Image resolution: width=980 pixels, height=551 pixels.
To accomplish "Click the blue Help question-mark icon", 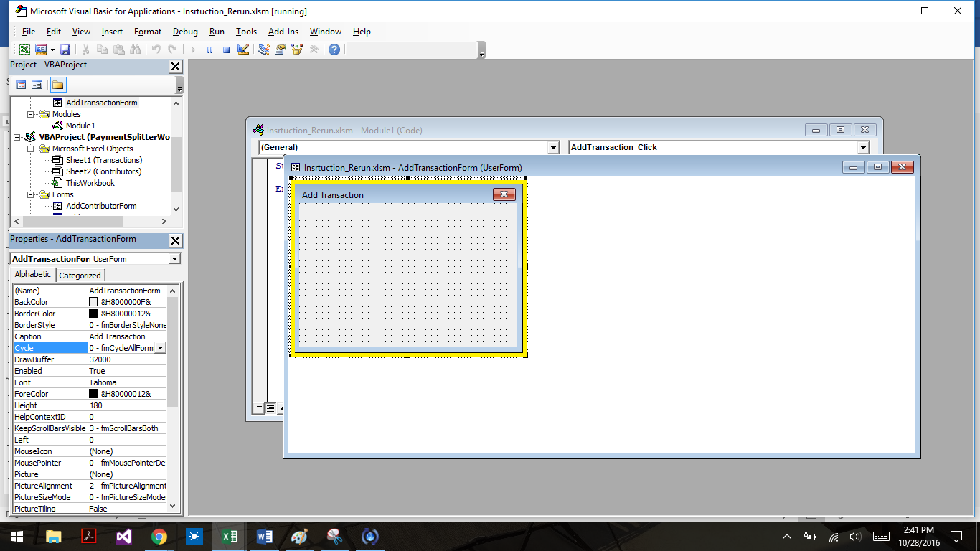I will pyautogui.click(x=334, y=50).
